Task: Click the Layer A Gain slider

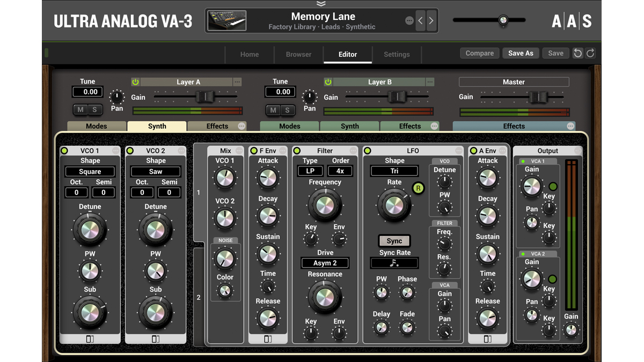Action: click(204, 97)
